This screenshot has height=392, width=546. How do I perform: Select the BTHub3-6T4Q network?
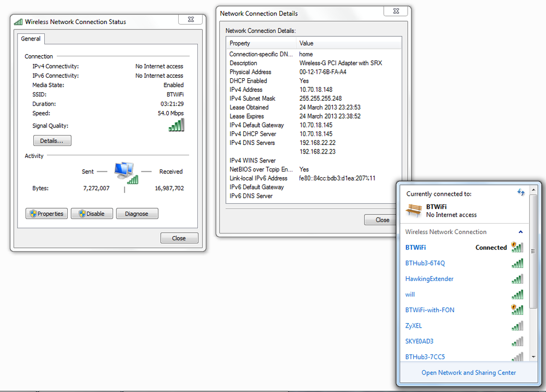(x=464, y=263)
